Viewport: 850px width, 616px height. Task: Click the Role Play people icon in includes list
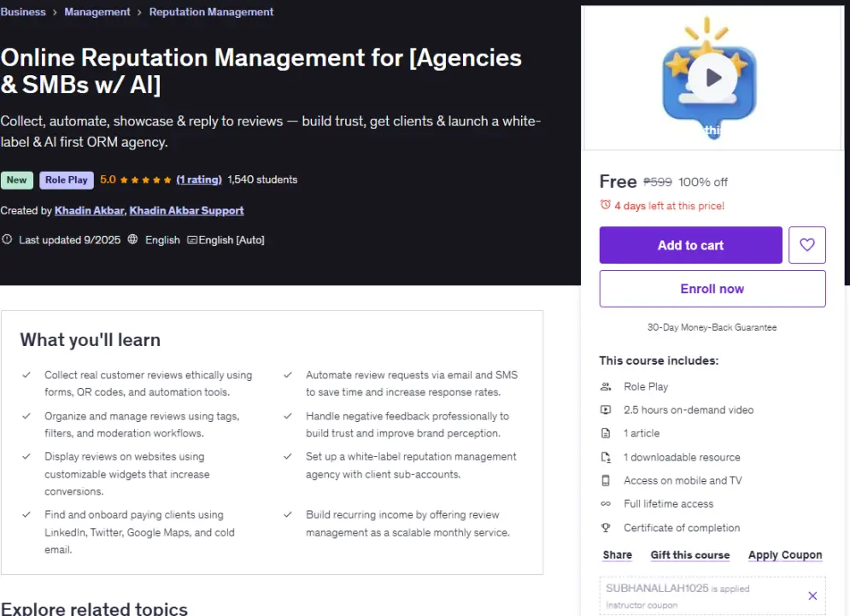pyautogui.click(x=606, y=387)
